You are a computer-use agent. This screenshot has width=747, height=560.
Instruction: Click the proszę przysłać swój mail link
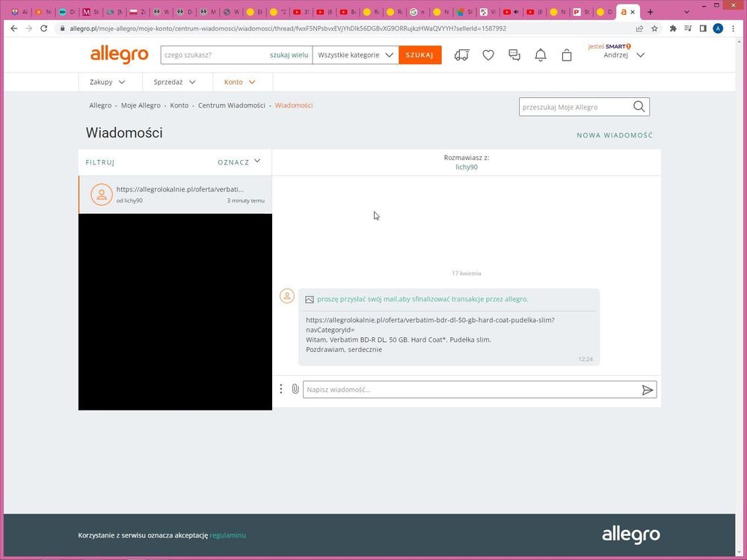coord(422,299)
